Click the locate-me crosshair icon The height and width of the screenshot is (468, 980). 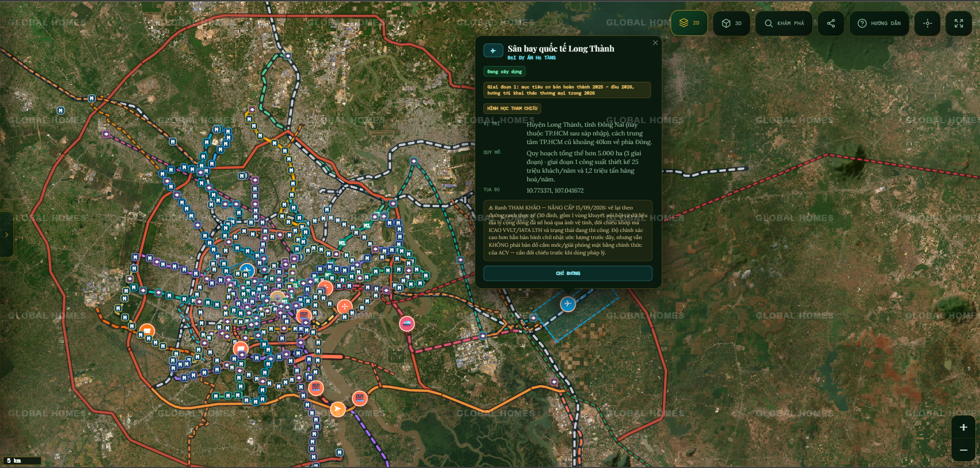click(927, 23)
